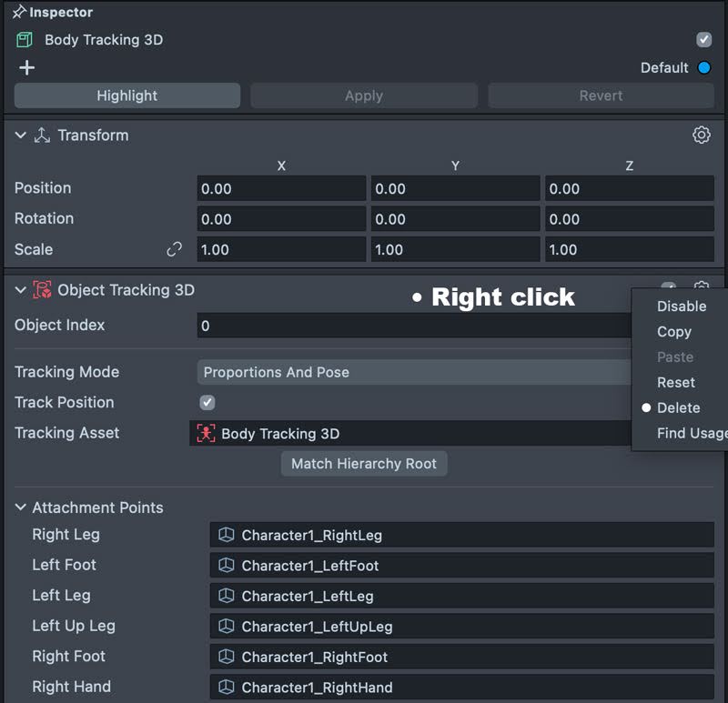The width and height of the screenshot is (728, 703).
Task: Click the cube icon beside Character1_LeftFoot
Action: (227, 566)
